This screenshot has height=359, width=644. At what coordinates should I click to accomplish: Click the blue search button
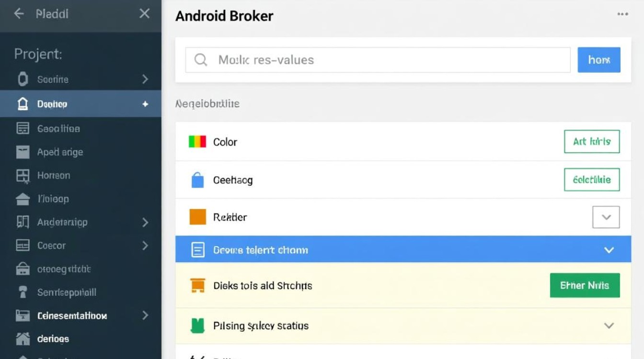click(x=599, y=60)
